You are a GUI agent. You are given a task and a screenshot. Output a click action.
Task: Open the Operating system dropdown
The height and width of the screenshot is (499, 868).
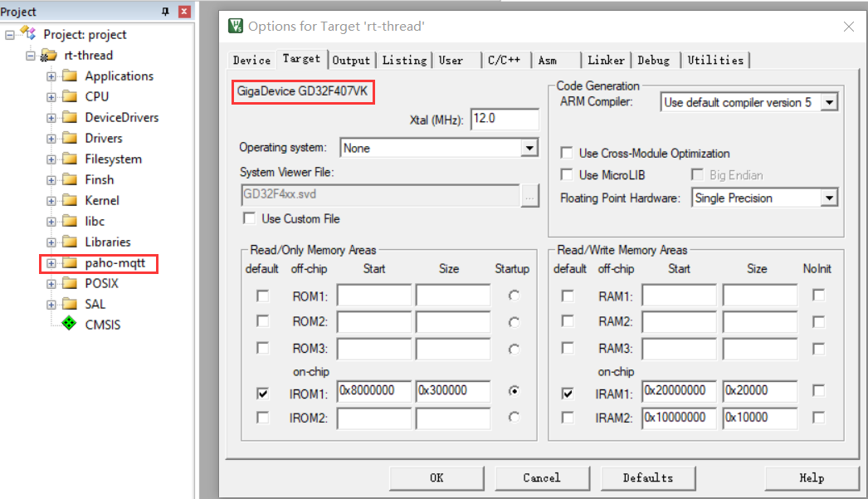(x=529, y=148)
